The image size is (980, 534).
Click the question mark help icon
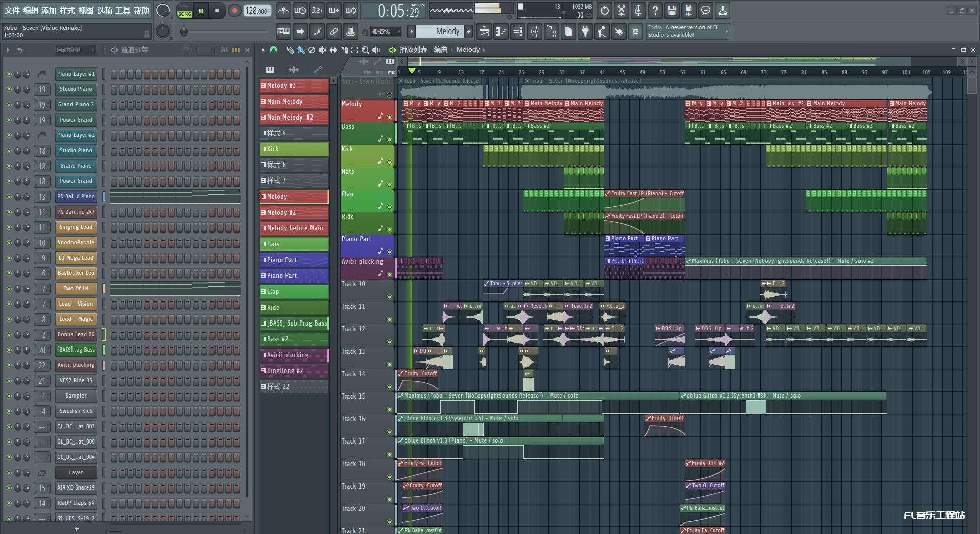655,10
